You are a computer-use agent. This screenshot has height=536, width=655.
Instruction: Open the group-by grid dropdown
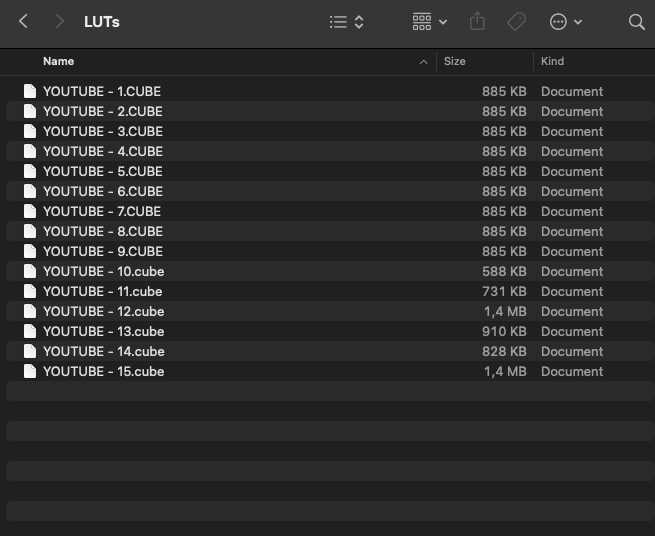coord(429,21)
